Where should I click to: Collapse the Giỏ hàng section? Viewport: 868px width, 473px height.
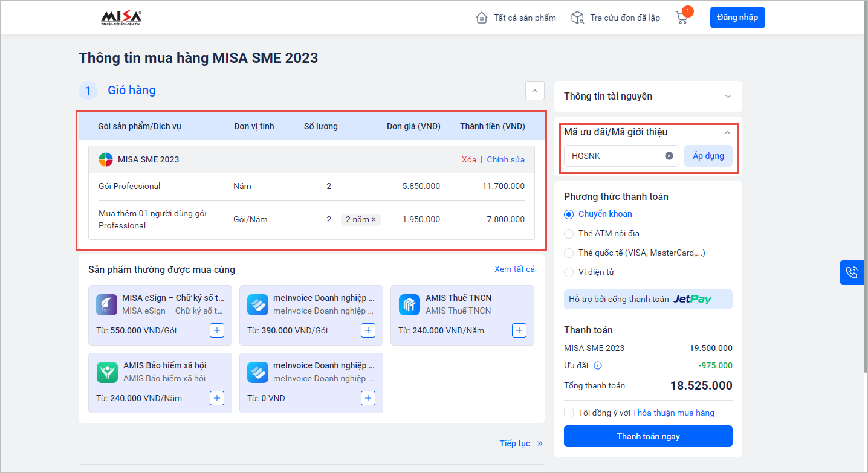[x=534, y=91]
